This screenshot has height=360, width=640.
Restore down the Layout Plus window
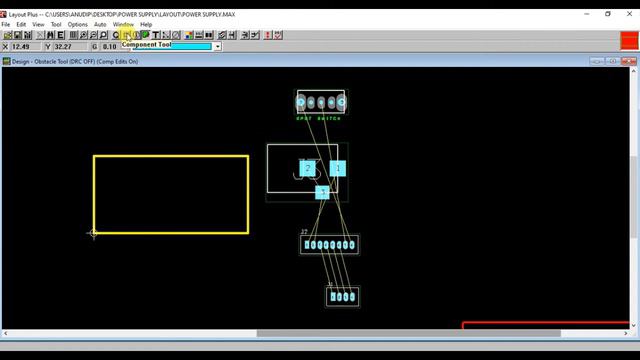(x=608, y=14)
